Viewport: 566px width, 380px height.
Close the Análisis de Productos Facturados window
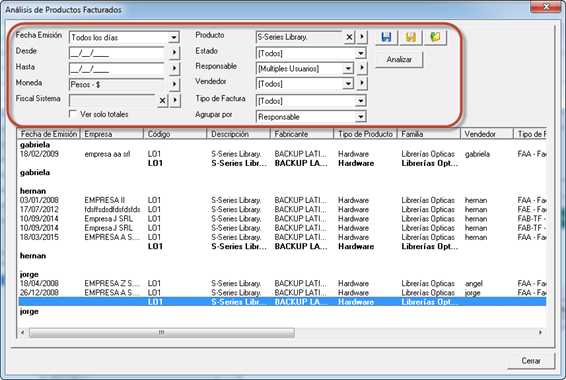546,6
